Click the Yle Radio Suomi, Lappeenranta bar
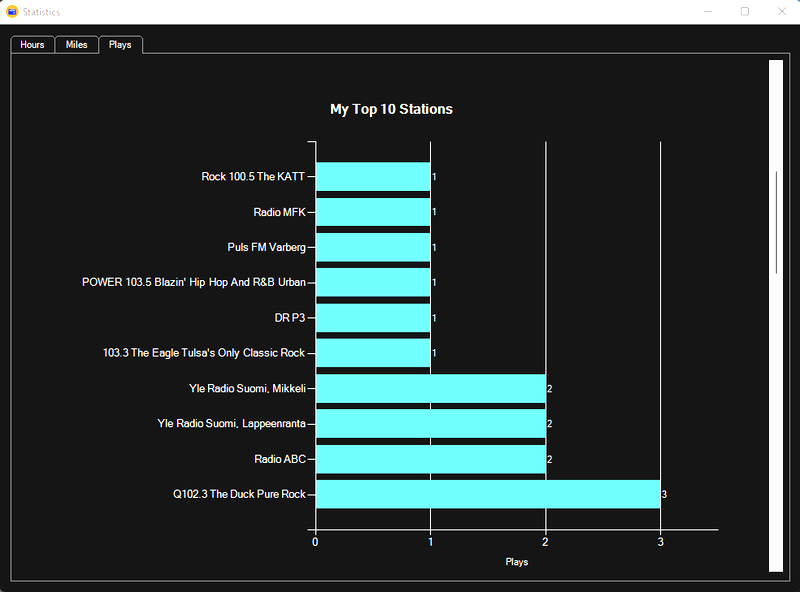Viewport: 800px width, 592px height. [x=430, y=424]
